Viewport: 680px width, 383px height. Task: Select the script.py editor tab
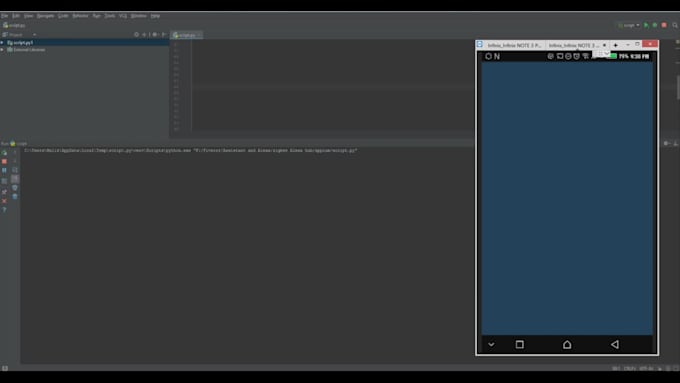186,35
